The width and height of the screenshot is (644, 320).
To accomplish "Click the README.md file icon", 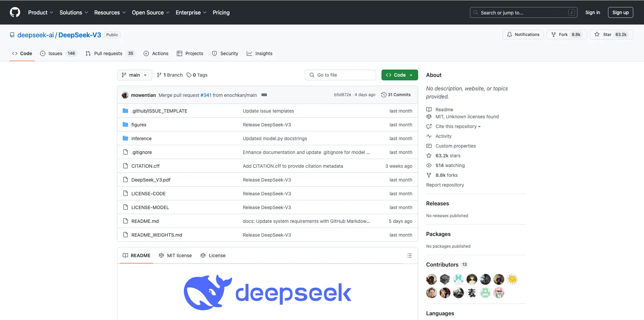I will (x=125, y=221).
